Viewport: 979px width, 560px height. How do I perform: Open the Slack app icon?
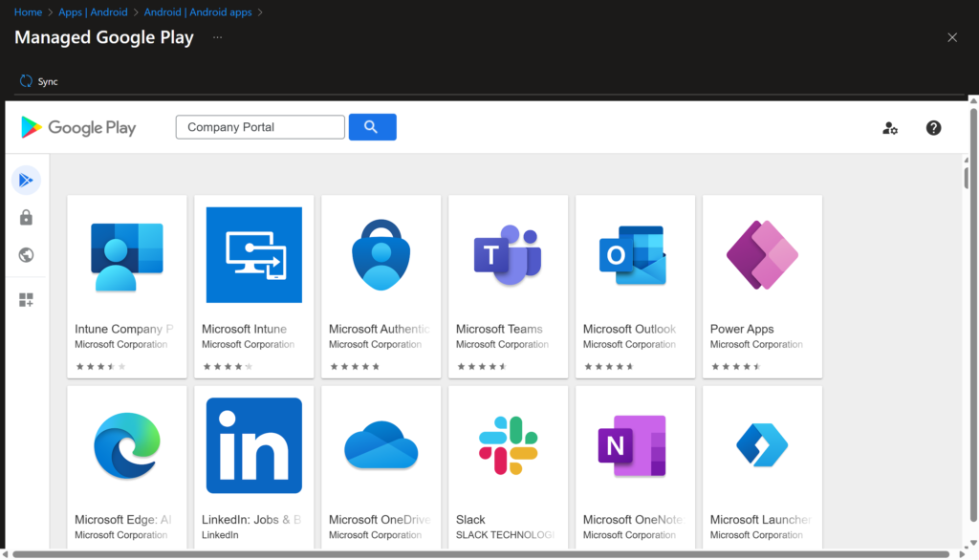tap(509, 445)
